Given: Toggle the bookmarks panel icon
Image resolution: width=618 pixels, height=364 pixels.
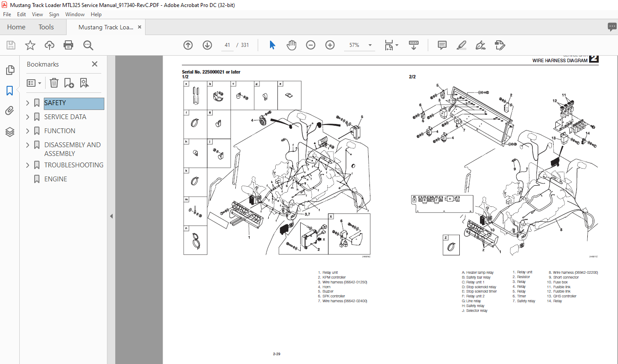Looking at the screenshot, I should [10, 91].
